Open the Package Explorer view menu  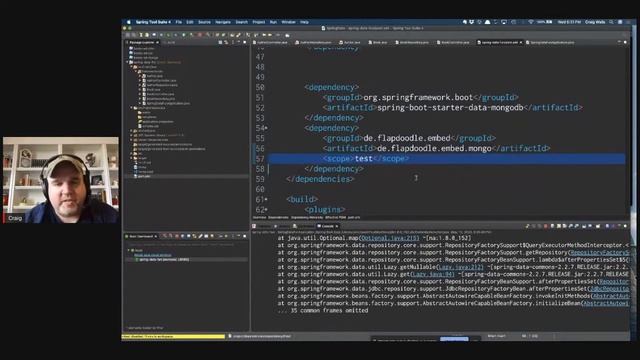point(233,42)
